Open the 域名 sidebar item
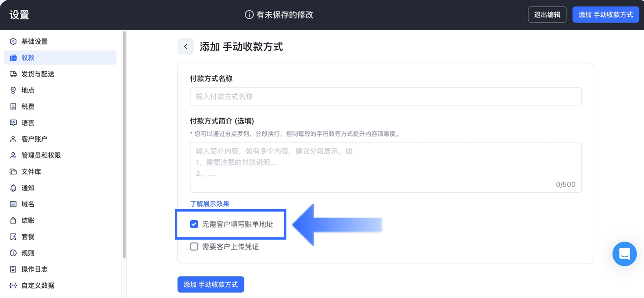644x298 pixels. pyautogui.click(x=28, y=204)
